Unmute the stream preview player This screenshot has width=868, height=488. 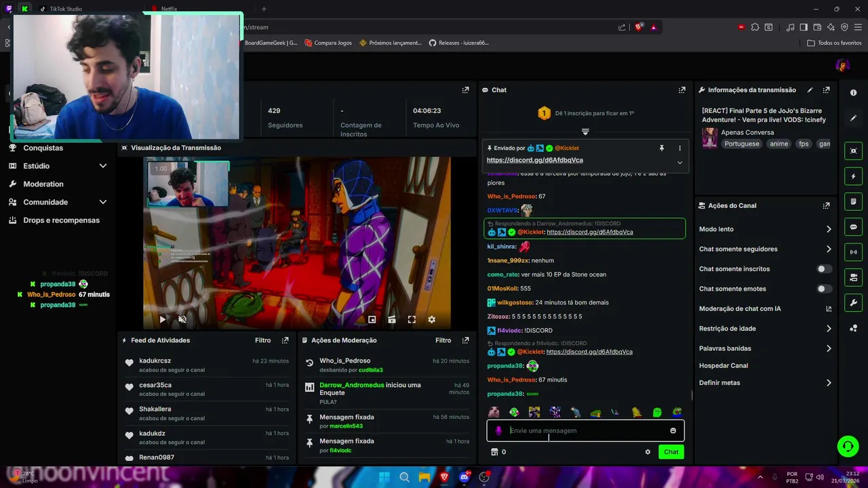pyautogui.click(x=182, y=319)
